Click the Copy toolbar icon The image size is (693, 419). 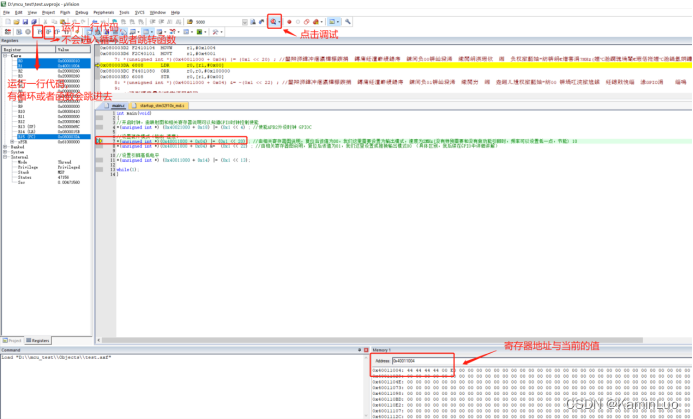coord(54,22)
